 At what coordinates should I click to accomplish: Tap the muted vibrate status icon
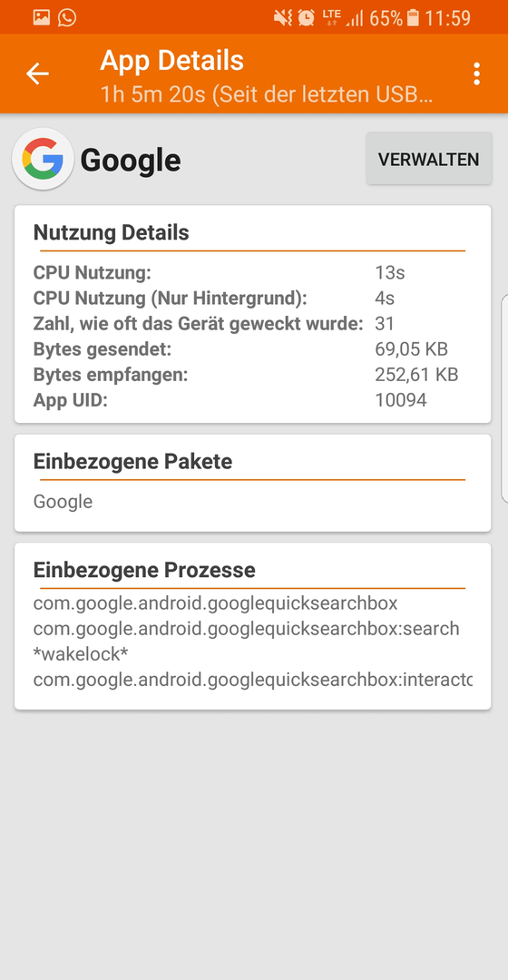point(282,18)
